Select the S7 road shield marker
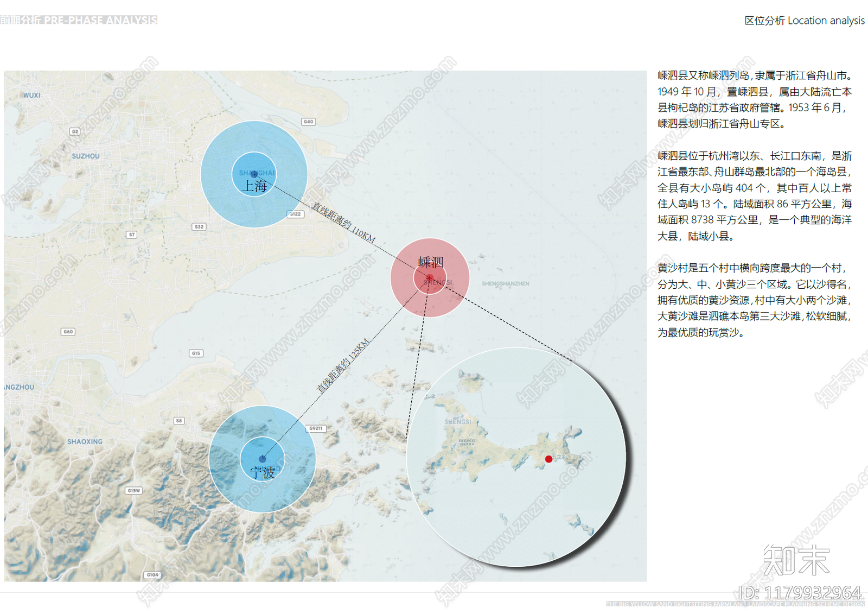Image resolution: width=868 pixels, height=614 pixels. 131,235
